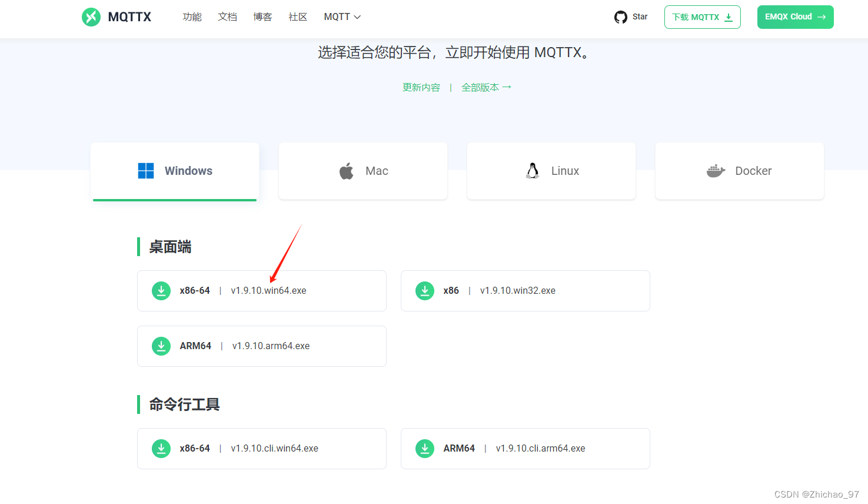The image size is (868, 504).
Task: Click the x86-64 label beside v1.9.10.win64.exe
Action: (x=195, y=291)
